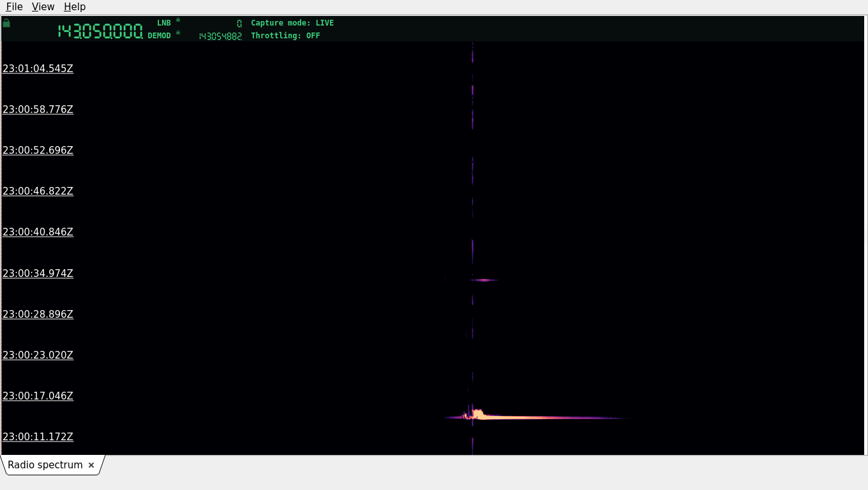Image resolution: width=868 pixels, height=490 pixels.
Task: Select timestamp 23:00:11.172Z
Action: point(38,437)
